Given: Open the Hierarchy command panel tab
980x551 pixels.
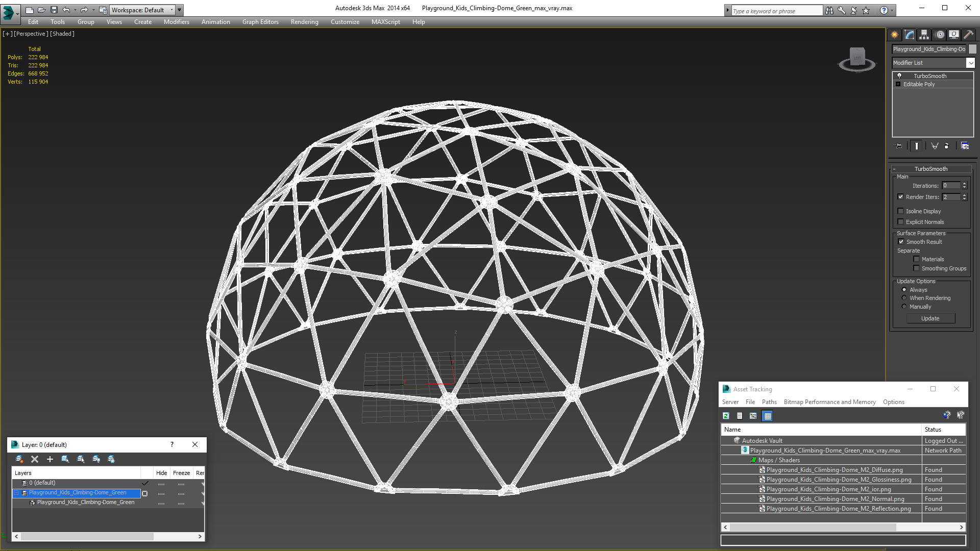Looking at the screenshot, I should tap(924, 35).
